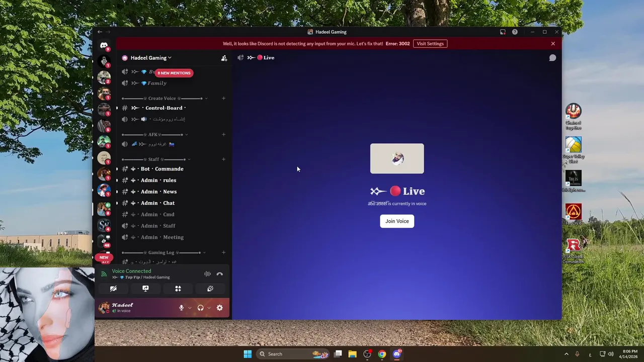Open the Control-Board text channel

click(x=174, y=108)
